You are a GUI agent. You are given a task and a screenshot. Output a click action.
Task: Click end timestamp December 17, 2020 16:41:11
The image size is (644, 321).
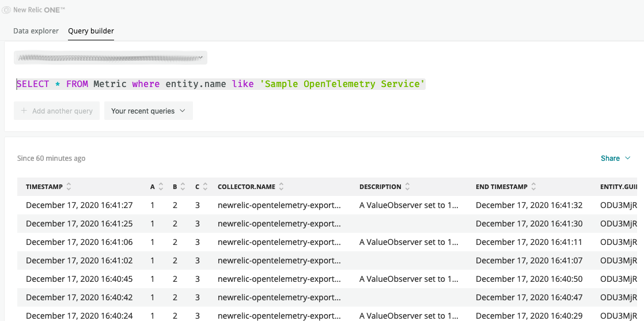tap(529, 242)
